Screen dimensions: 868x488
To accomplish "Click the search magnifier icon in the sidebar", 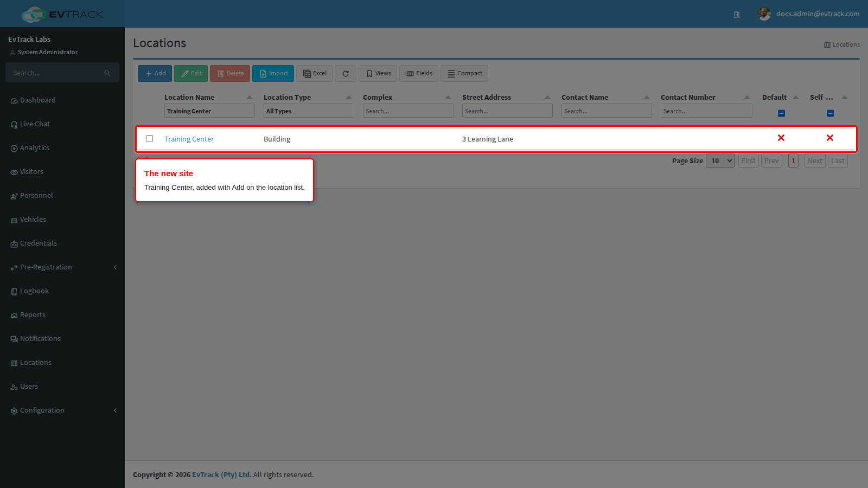I will pos(107,73).
